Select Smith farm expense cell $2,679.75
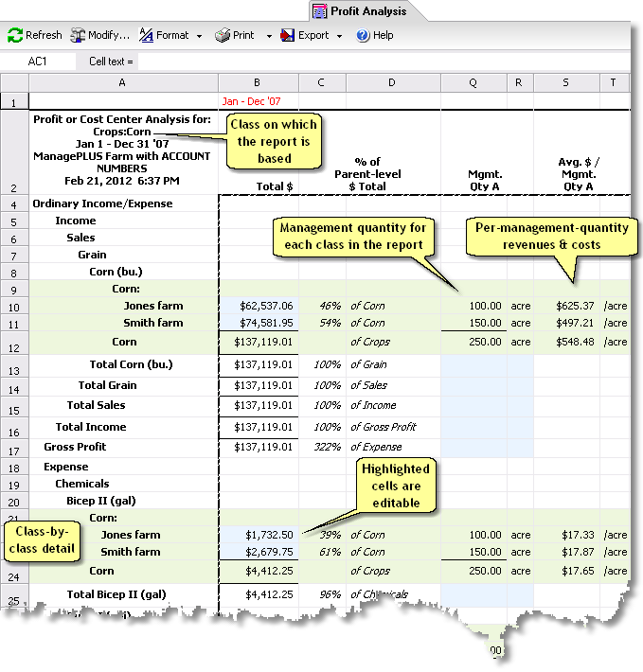The height and width of the screenshot is (672, 643). [x=258, y=552]
